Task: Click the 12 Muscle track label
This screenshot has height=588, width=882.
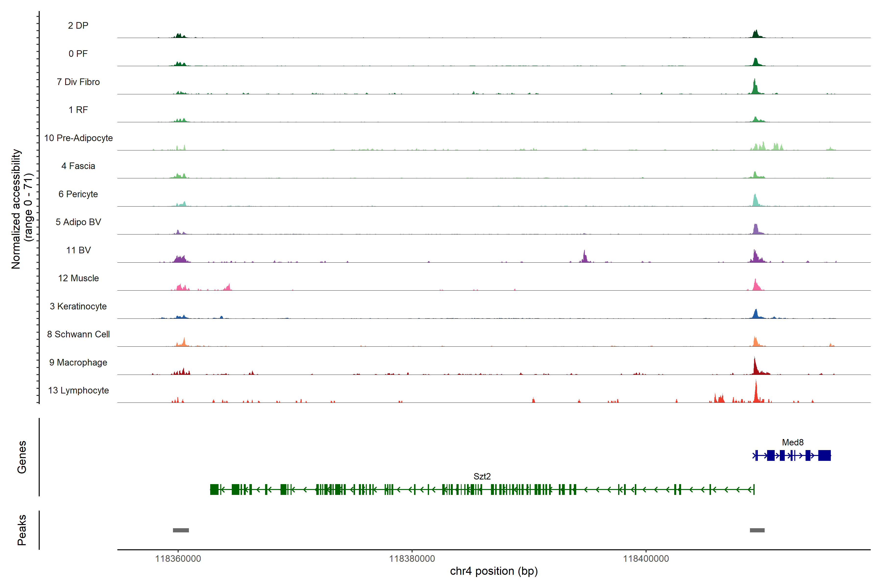Action: pos(78,278)
